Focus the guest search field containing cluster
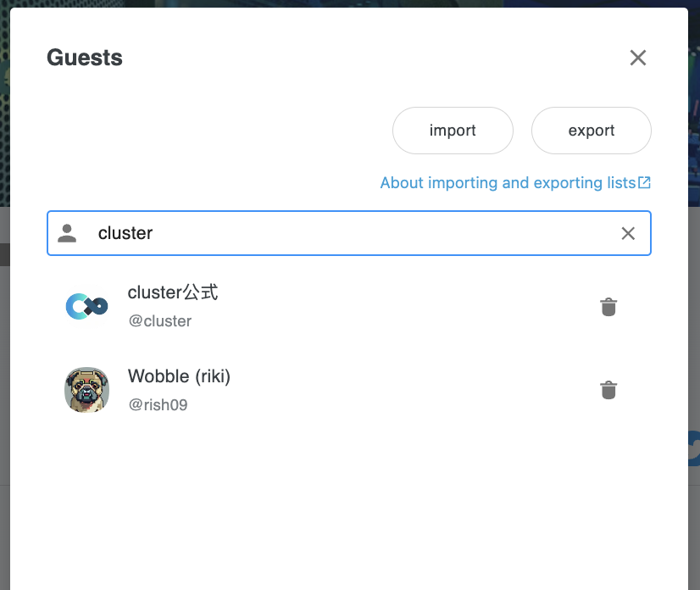 click(349, 233)
